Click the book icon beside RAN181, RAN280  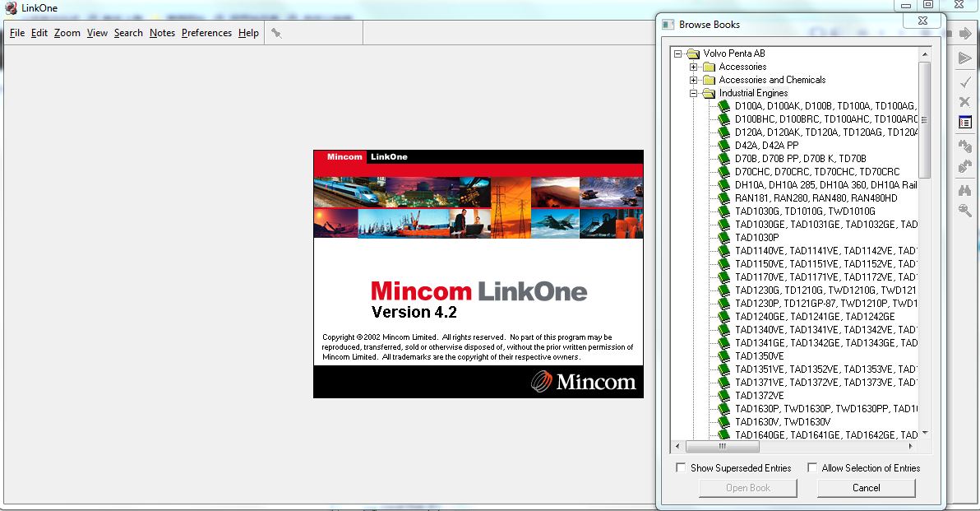pyautogui.click(x=723, y=197)
